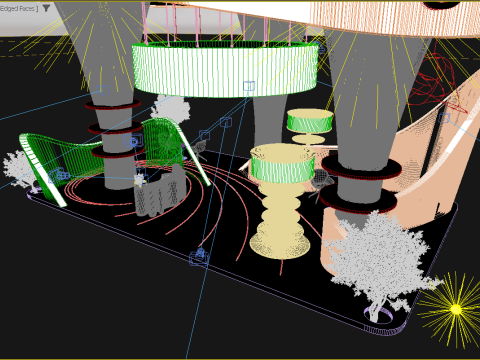Select the square target helper on hanging ring
Image resolution: width=480 pixels, height=360 pixels.
[x=249, y=86]
